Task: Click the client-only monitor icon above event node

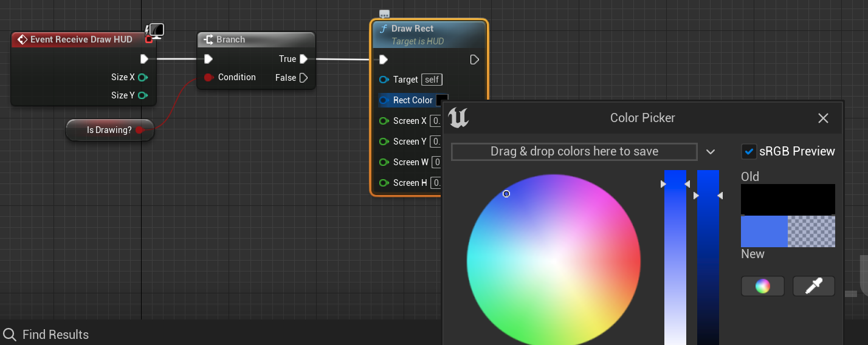Action: [x=156, y=30]
